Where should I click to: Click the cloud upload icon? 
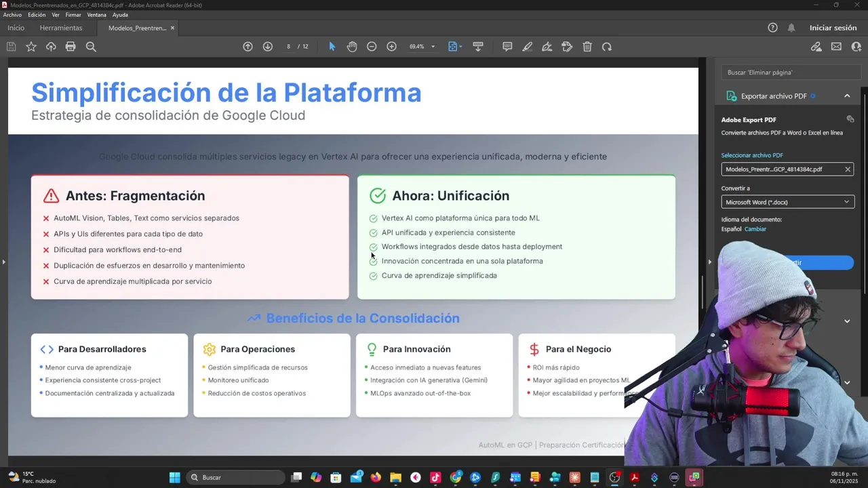[x=51, y=47]
